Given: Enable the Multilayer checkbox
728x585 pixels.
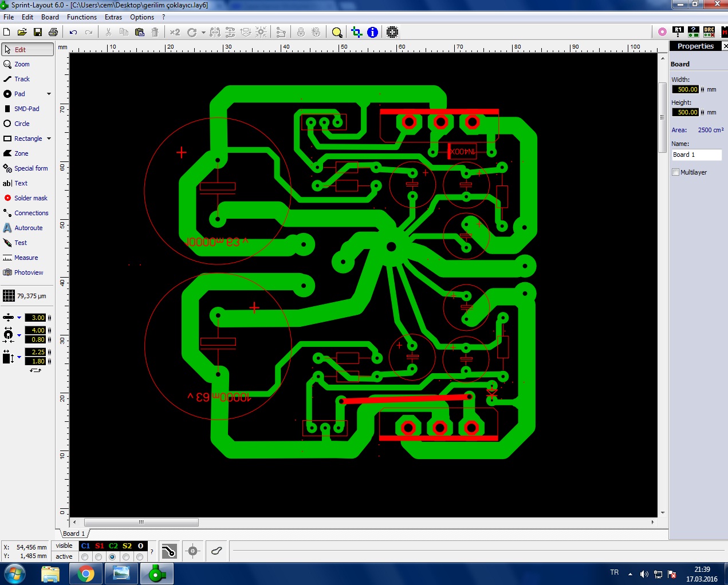Looking at the screenshot, I should pyautogui.click(x=676, y=172).
